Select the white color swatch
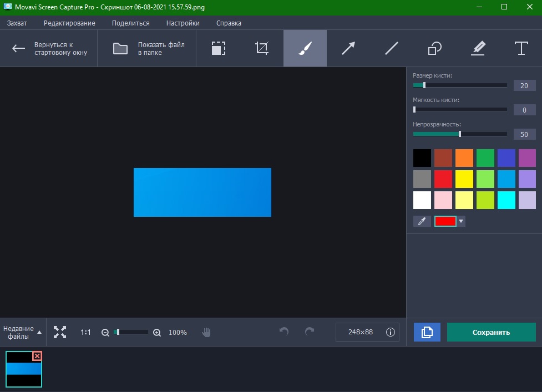The height and width of the screenshot is (392, 542). [422, 200]
